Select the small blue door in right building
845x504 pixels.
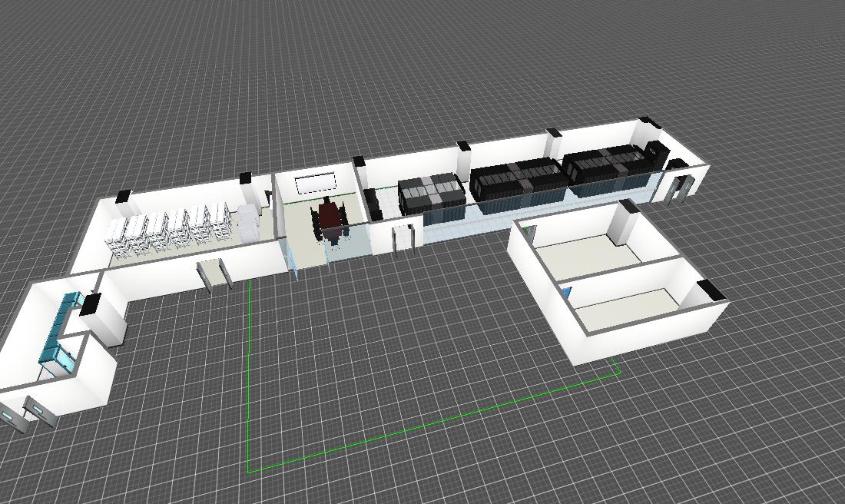coord(567,293)
